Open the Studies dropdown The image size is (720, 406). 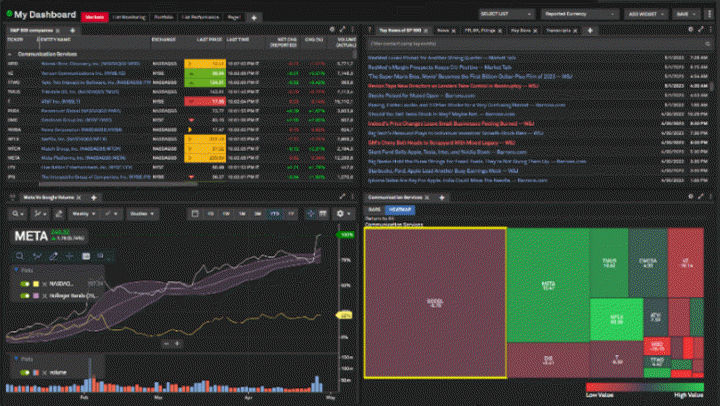tap(142, 214)
